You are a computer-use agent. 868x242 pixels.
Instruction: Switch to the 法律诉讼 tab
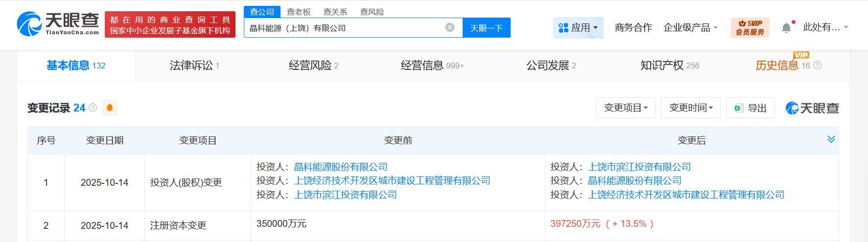(194, 66)
